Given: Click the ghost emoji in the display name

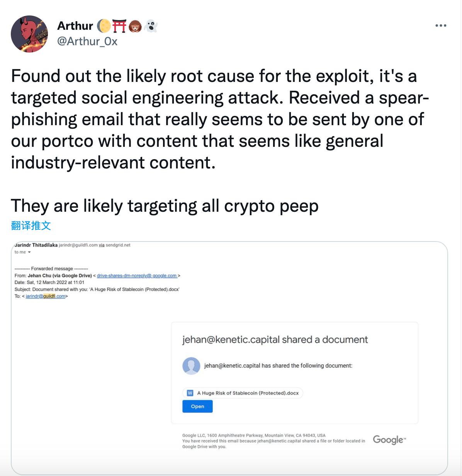Looking at the screenshot, I should pos(151,26).
